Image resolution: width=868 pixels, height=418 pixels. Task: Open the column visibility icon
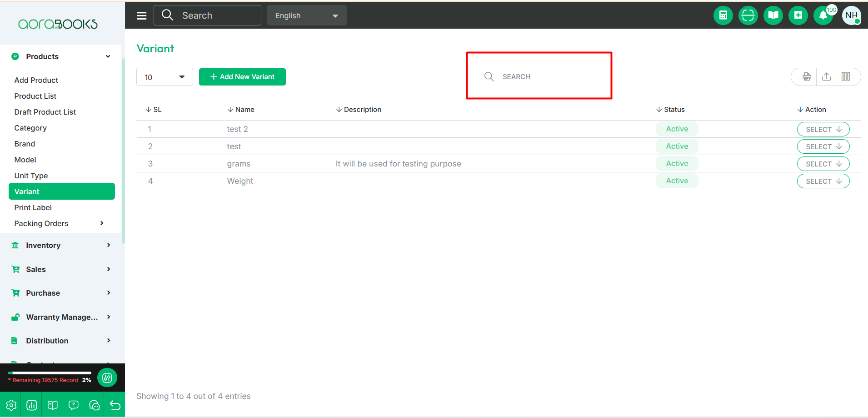(x=846, y=77)
